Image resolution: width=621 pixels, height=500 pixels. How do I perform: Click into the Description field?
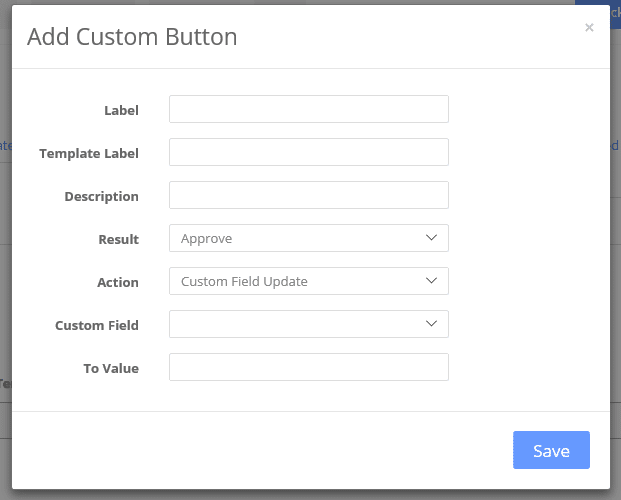pos(309,195)
